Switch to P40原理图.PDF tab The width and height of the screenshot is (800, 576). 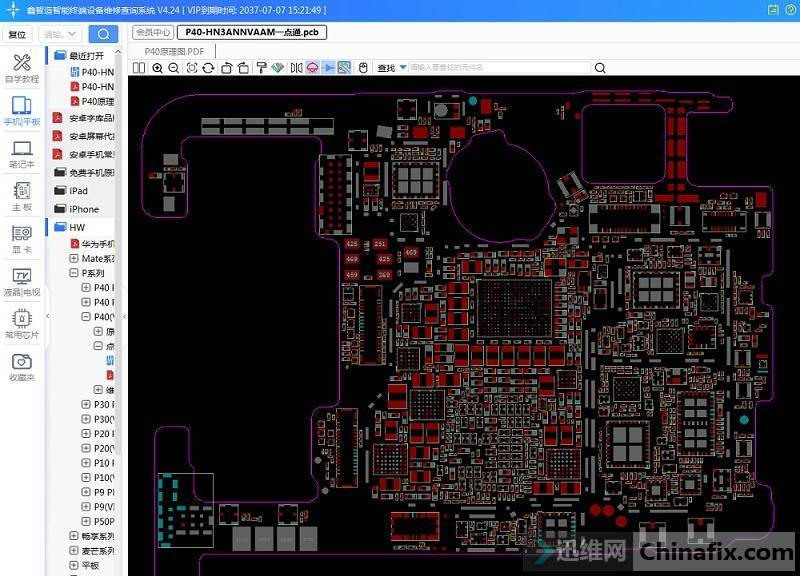tap(174, 50)
